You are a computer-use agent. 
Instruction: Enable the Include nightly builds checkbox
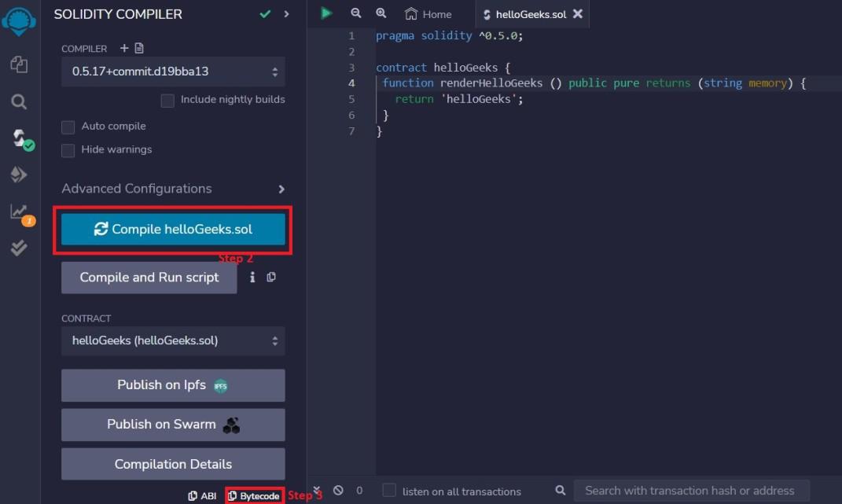[167, 100]
